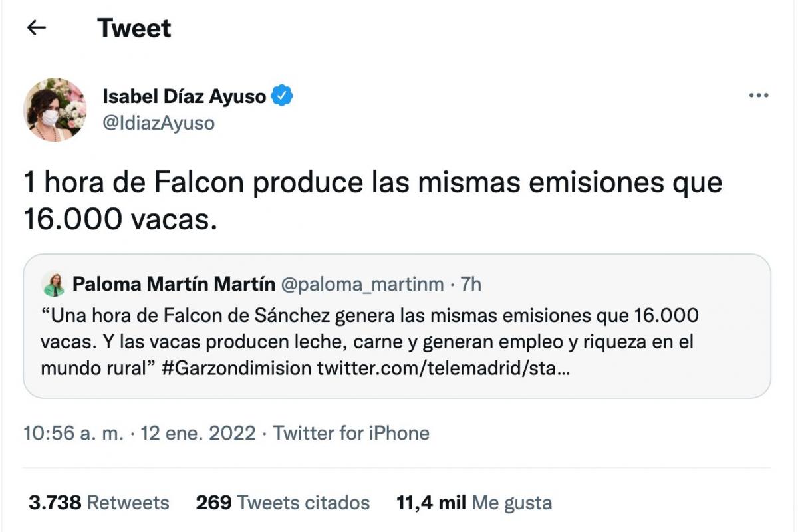The height and width of the screenshot is (532, 798).
Task: Open the twitter.com/telemadrid link
Action: [443, 368]
